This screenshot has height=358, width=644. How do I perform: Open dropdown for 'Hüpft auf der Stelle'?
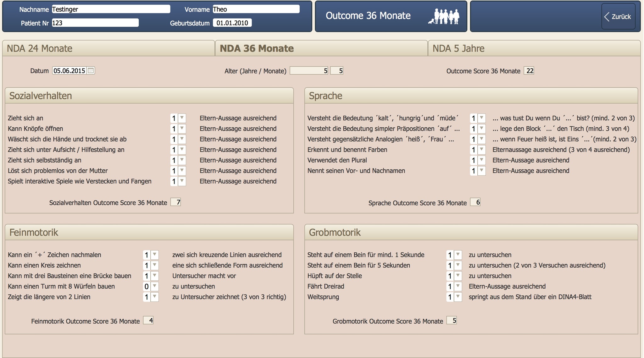tap(458, 276)
